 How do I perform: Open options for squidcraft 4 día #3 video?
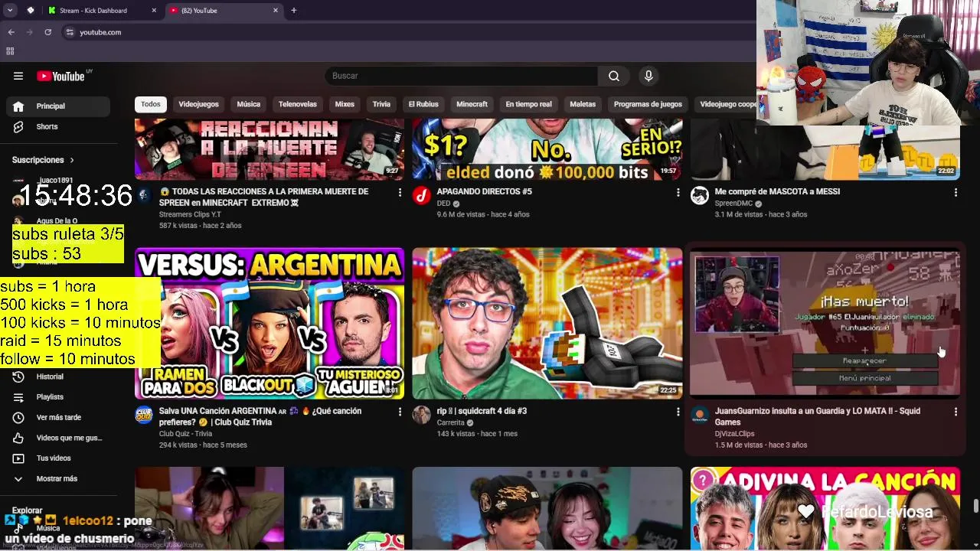677,412
